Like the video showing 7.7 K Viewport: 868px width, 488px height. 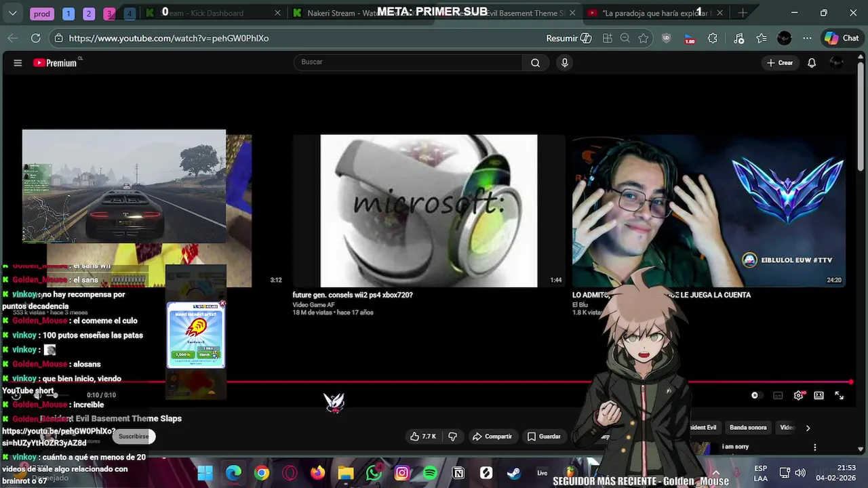click(x=423, y=436)
